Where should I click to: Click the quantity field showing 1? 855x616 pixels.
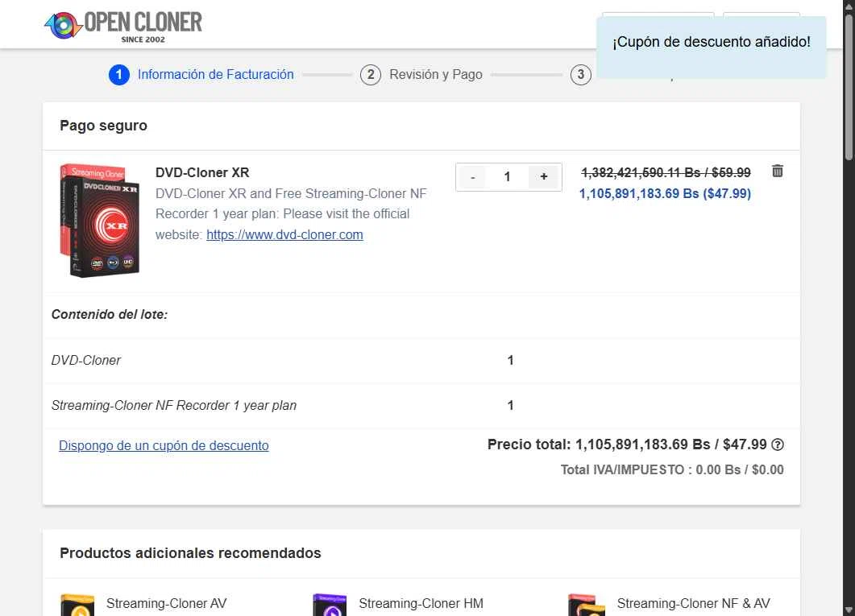tap(507, 177)
